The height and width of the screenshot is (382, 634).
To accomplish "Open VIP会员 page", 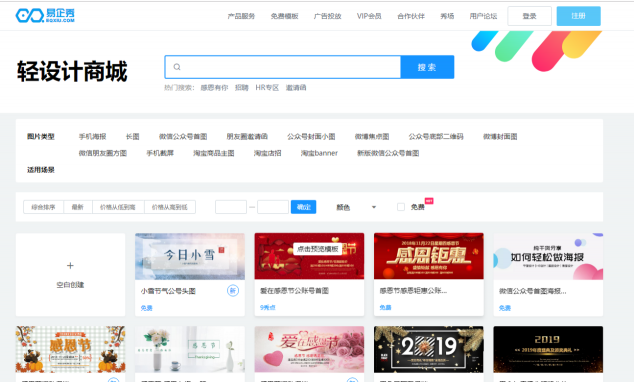I will tap(369, 16).
